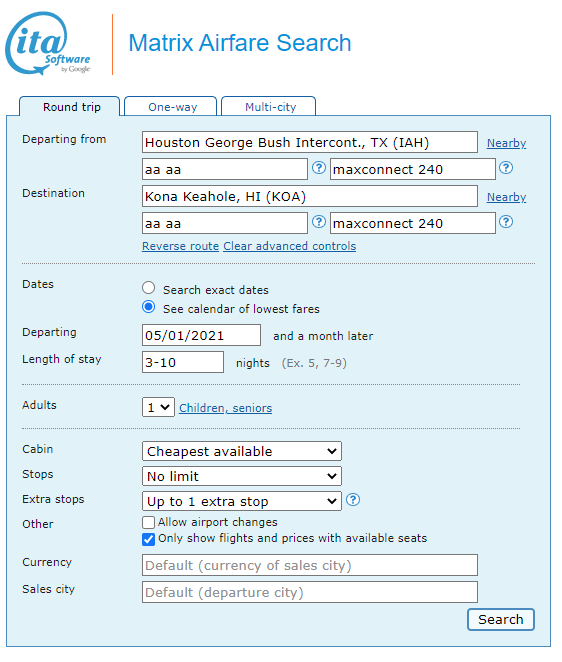The image size is (562, 662).
Task: Expand the Extra stops dropdown
Action: coord(242,501)
